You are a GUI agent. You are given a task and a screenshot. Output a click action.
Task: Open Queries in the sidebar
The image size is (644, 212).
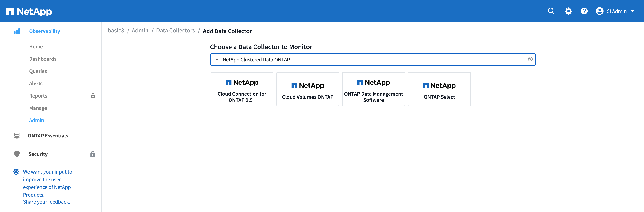tap(38, 71)
